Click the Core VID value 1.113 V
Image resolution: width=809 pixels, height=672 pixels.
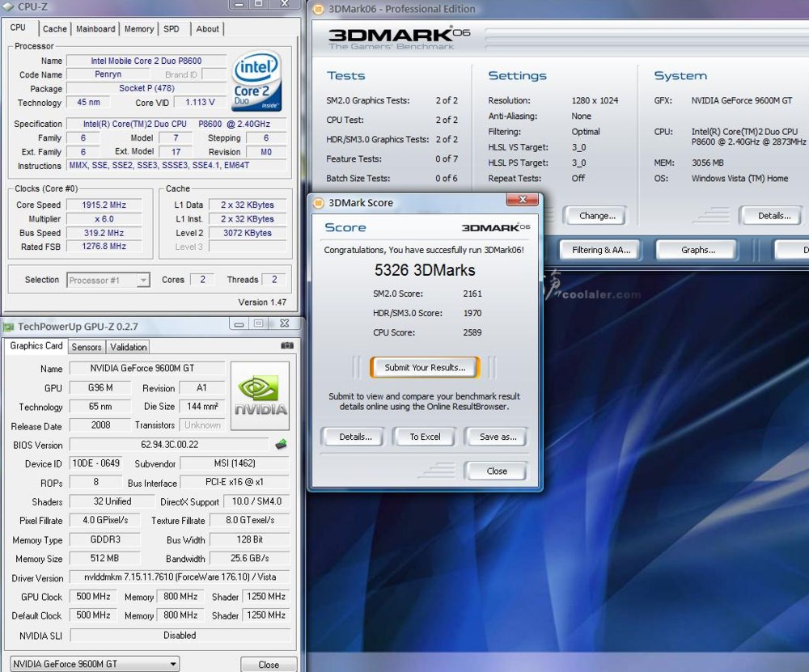click(x=200, y=102)
